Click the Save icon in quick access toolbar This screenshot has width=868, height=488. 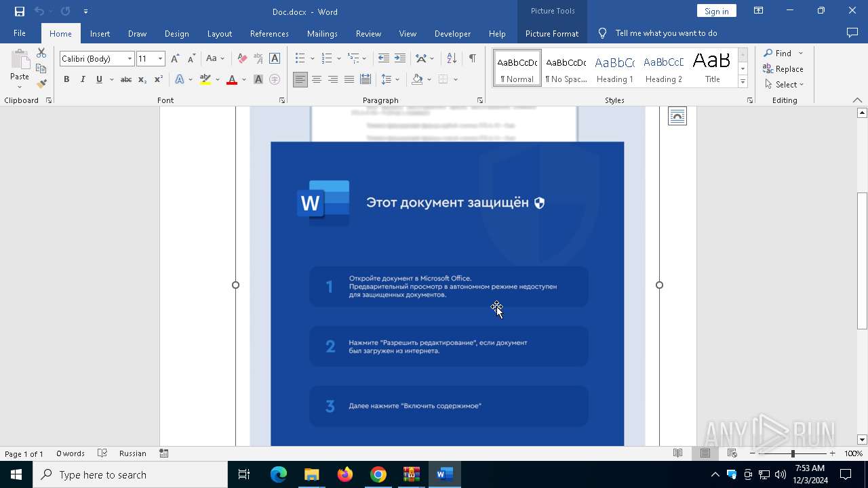19,12
